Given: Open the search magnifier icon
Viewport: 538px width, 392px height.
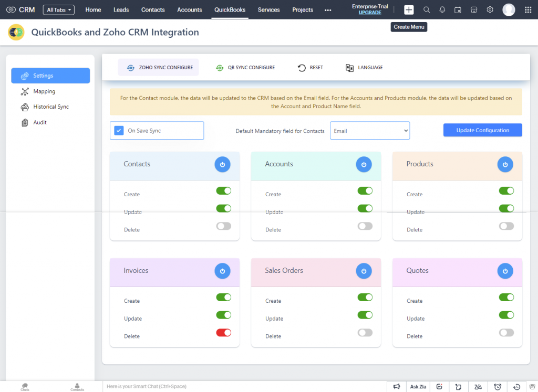Looking at the screenshot, I should point(427,9).
